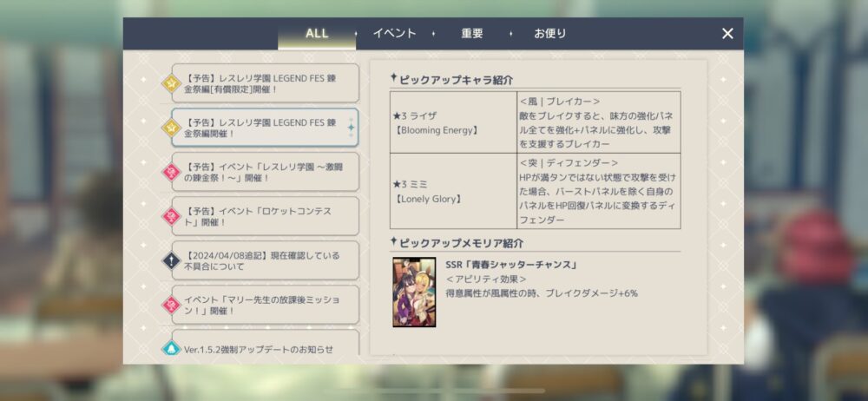Click ピックアップキャラ紹介 heading
The height and width of the screenshot is (401, 868).
(456, 80)
